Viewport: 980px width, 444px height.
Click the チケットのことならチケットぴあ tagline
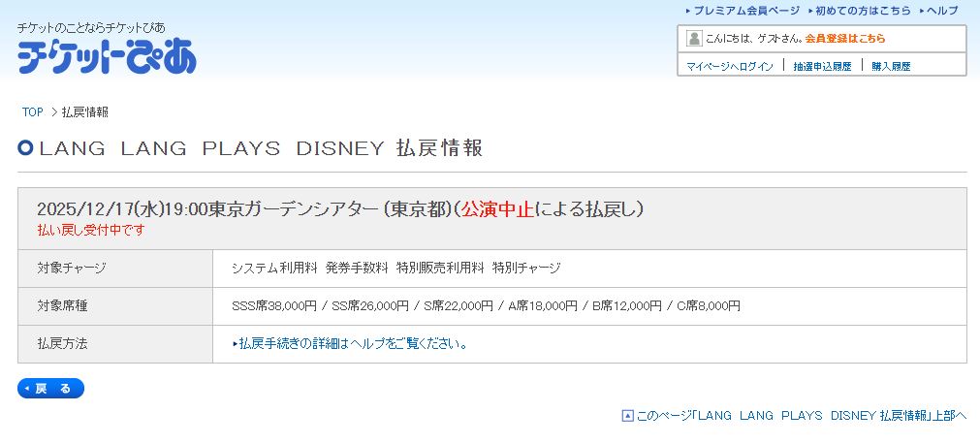click(90, 28)
